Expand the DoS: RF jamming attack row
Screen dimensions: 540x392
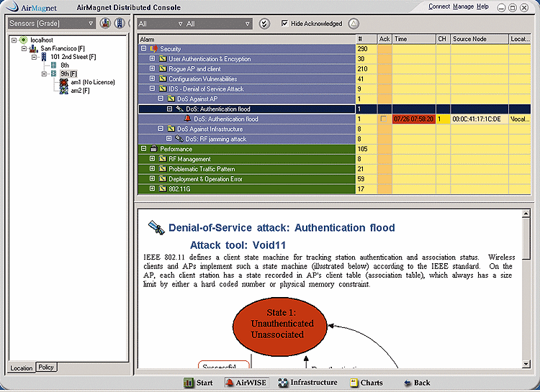click(x=168, y=139)
